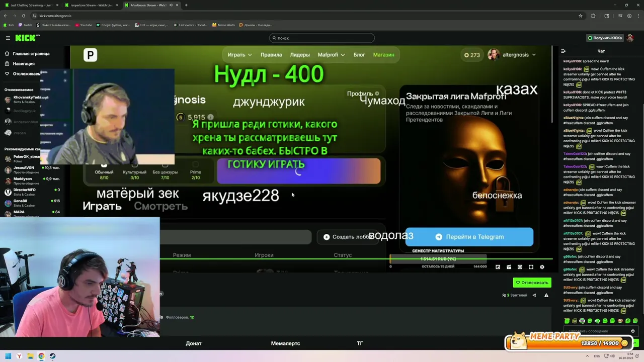Open Правила menu item
The height and width of the screenshot is (362, 644).
click(x=271, y=55)
